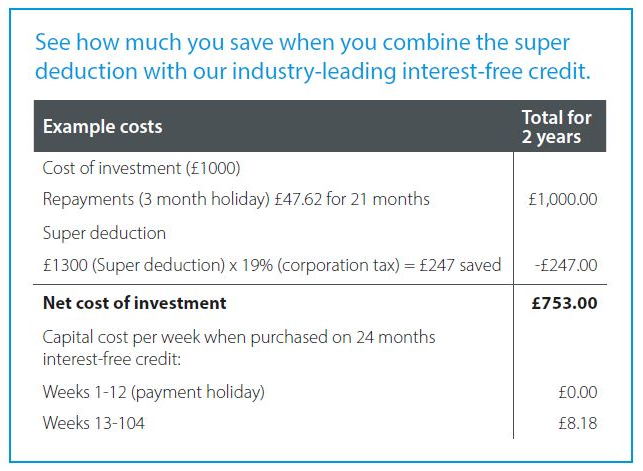Image resolution: width=643 pixels, height=471 pixels.
Task: Select the "Weeks 1-12 (payment holiday)" label
Action: 153,390
